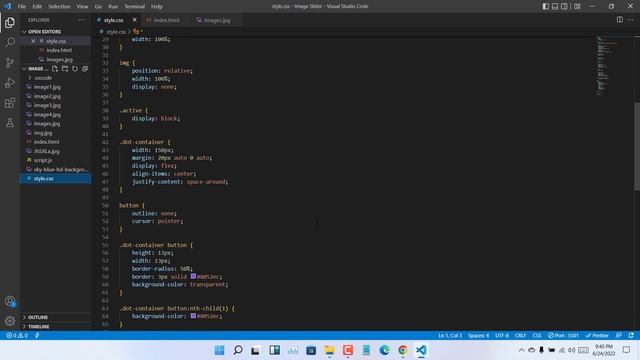Open the Run menu
This screenshot has height=360, width=640.
click(x=113, y=7)
